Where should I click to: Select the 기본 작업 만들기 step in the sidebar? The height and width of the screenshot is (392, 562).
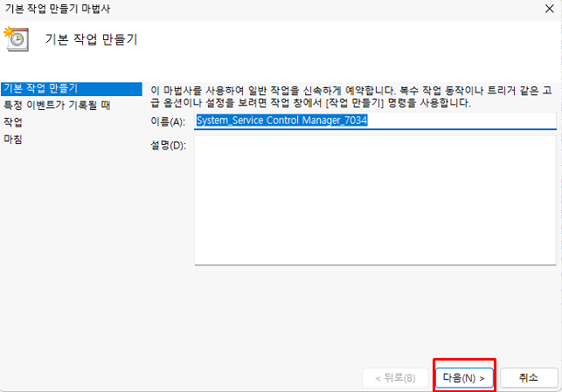tap(40, 88)
